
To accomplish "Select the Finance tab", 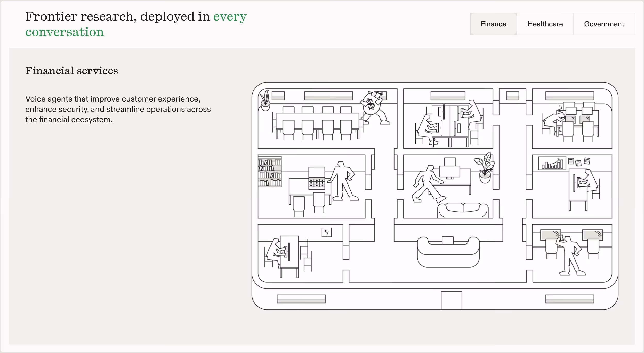I will pos(493,24).
